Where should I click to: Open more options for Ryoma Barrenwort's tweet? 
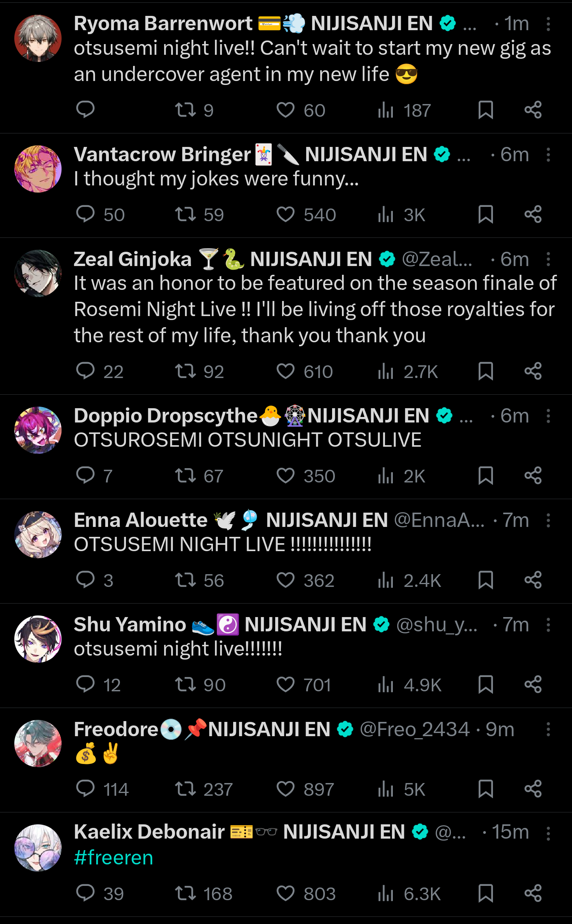[x=548, y=24]
